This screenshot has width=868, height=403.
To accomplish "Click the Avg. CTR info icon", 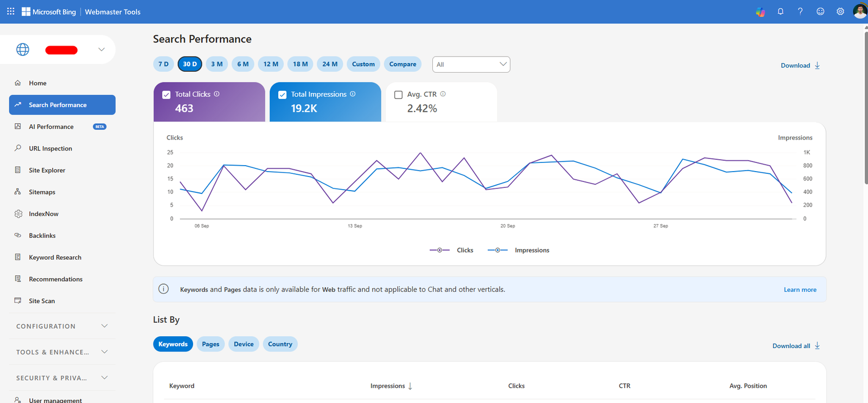I will tap(443, 94).
